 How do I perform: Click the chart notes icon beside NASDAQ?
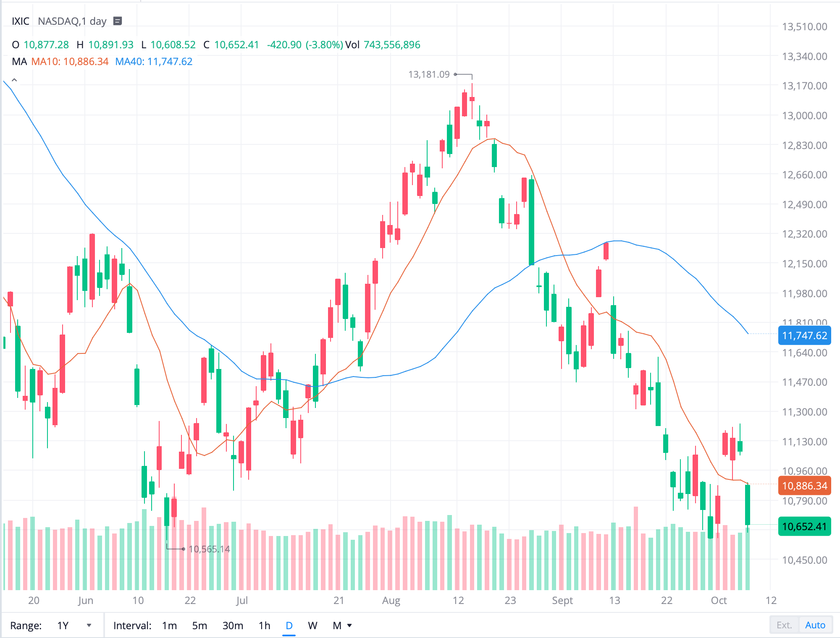point(118,21)
